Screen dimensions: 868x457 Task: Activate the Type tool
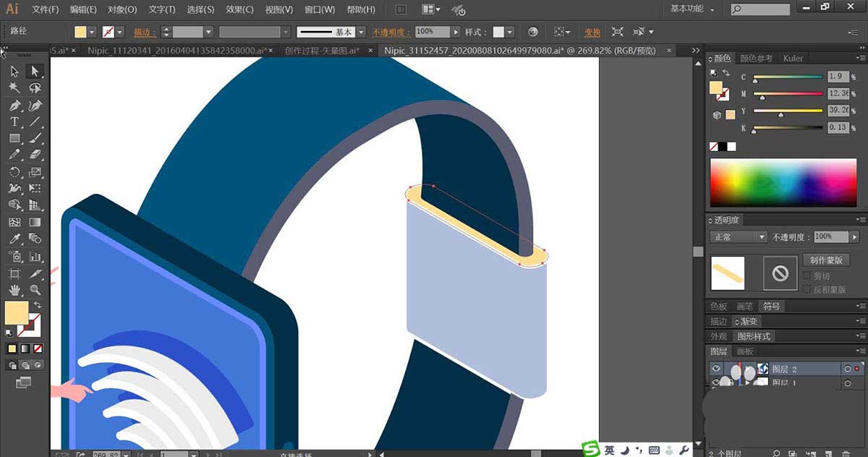[14, 122]
